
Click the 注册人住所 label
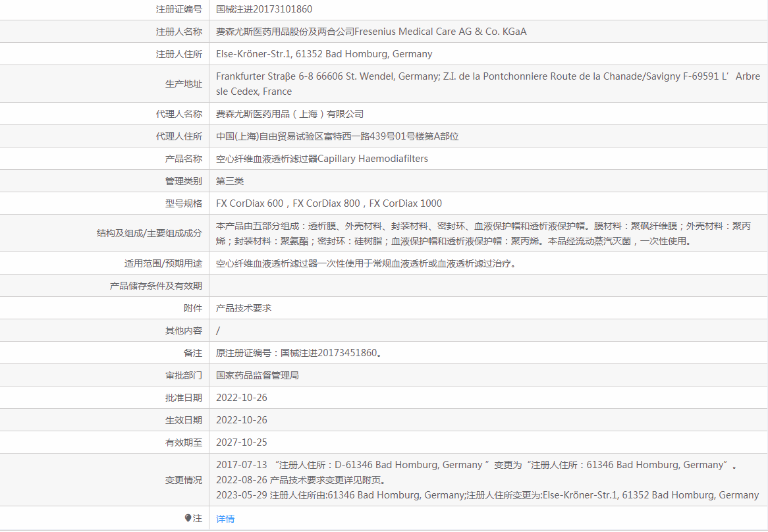[x=178, y=55]
